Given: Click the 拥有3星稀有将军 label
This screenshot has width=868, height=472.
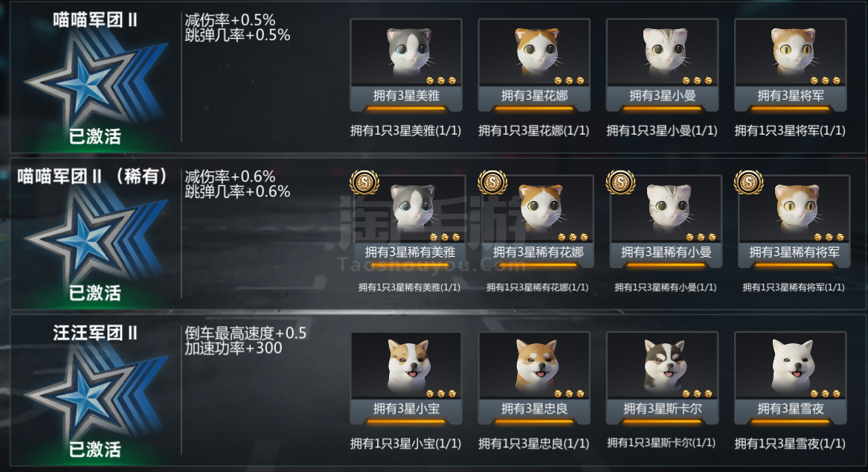Looking at the screenshot, I should click(794, 252).
